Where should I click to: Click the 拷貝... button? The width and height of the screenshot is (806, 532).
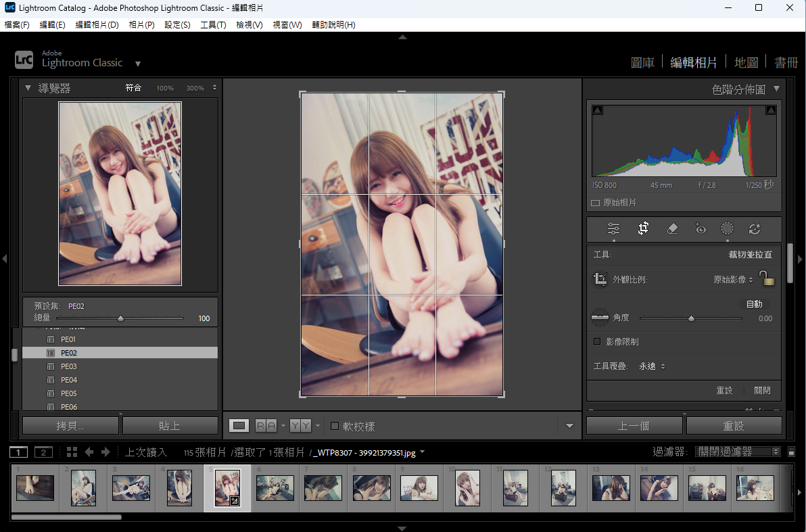coord(71,426)
